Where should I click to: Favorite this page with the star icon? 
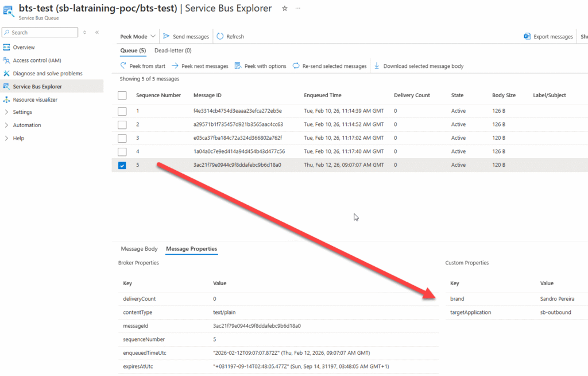285,9
